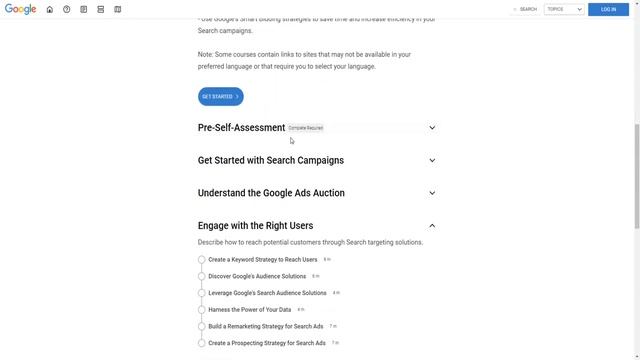Click the book-style icon in header

pyautogui.click(x=118, y=9)
